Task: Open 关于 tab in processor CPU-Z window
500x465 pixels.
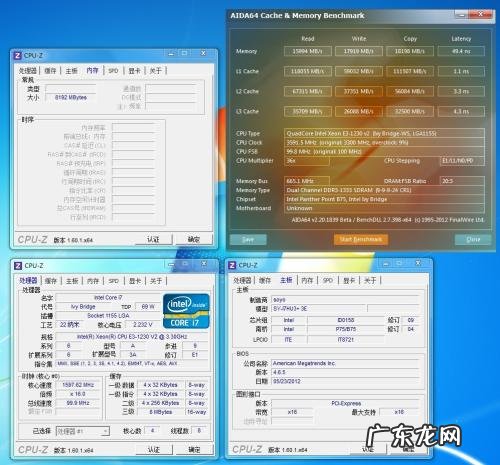Action: coord(156,281)
